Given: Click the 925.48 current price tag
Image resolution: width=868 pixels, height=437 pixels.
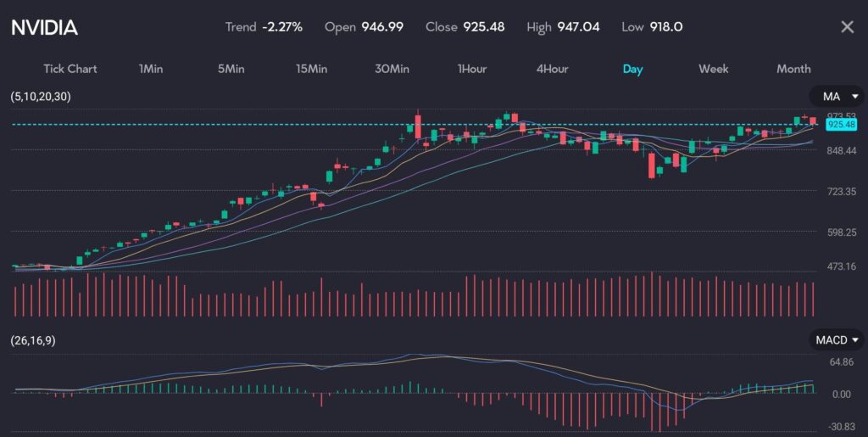Looking at the screenshot, I should point(841,125).
